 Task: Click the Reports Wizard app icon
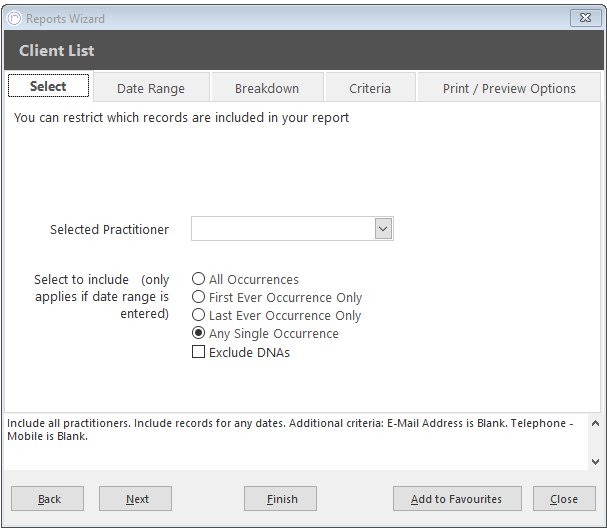tap(14, 18)
